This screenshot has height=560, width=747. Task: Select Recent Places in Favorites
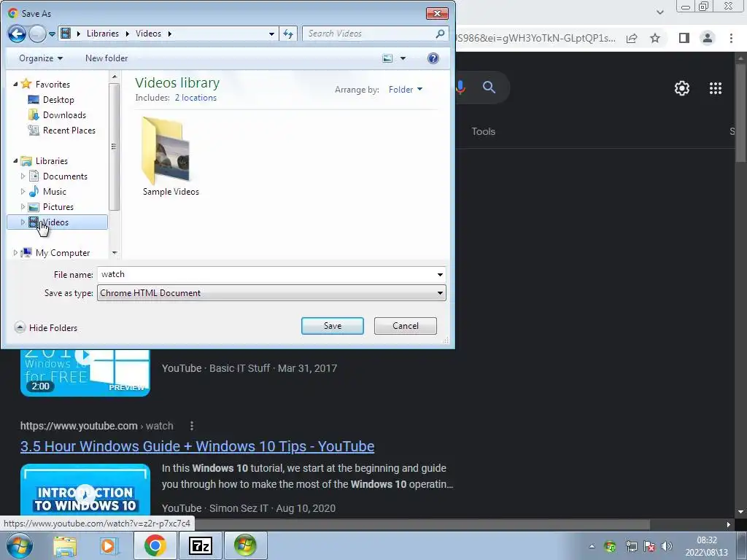(69, 130)
